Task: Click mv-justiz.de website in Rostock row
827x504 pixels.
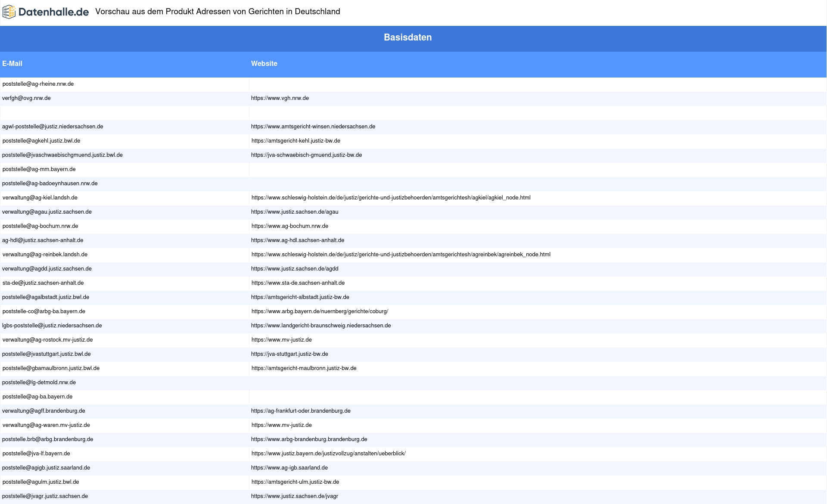Action: 282,340
